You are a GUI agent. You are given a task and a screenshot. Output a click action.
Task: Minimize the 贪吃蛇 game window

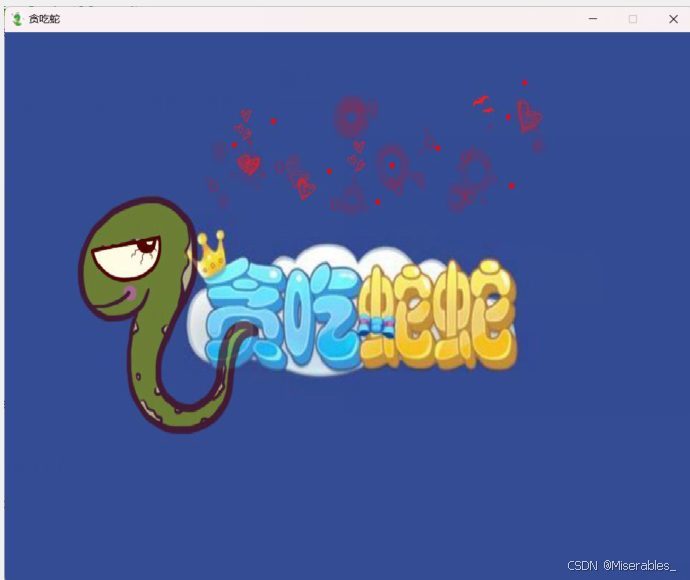pos(593,19)
